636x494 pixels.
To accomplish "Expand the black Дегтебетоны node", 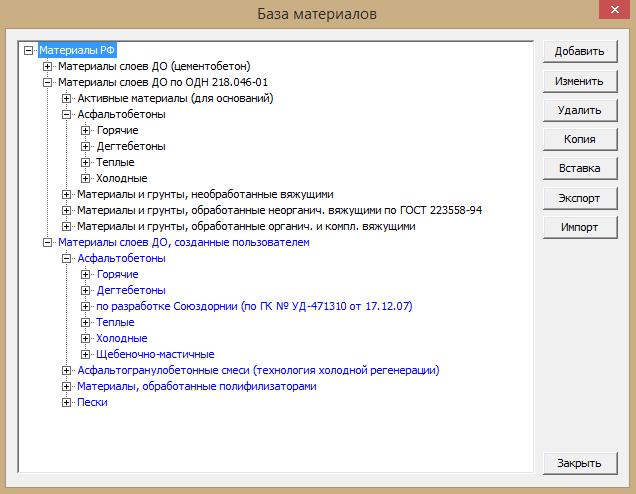I will point(85,146).
